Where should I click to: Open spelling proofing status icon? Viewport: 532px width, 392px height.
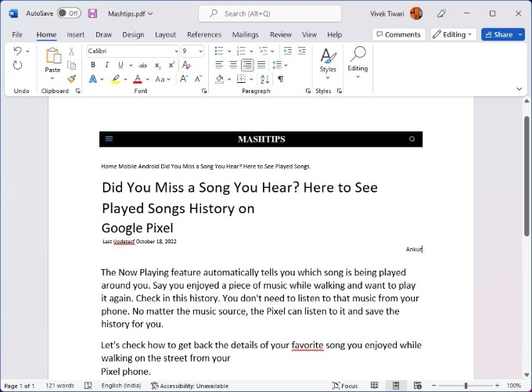pos(88,386)
